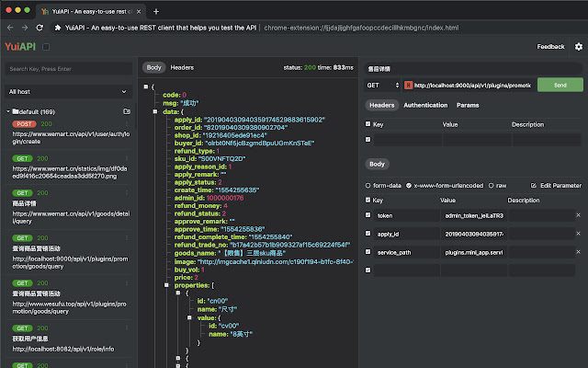Switch to response Headers tab

(x=182, y=67)
